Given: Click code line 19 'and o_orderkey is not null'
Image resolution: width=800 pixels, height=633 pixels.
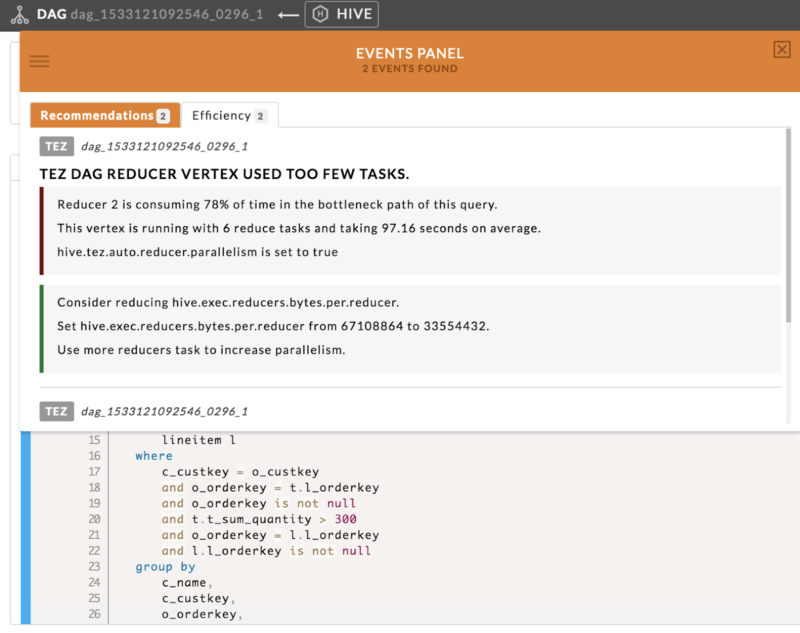Looking at the screenshot, I should [259, 503].
